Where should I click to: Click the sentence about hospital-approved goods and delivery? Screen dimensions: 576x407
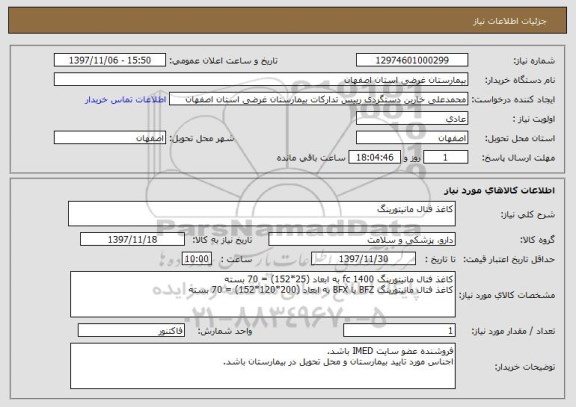[338, 363]
